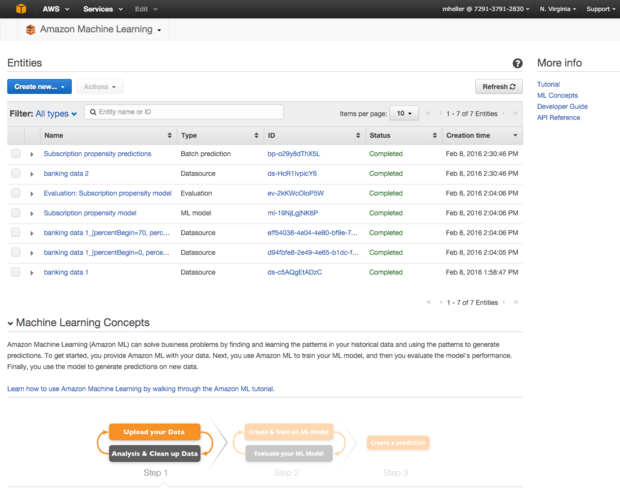Click the Refresh button
620x488 pixels.
pos(499,87)
